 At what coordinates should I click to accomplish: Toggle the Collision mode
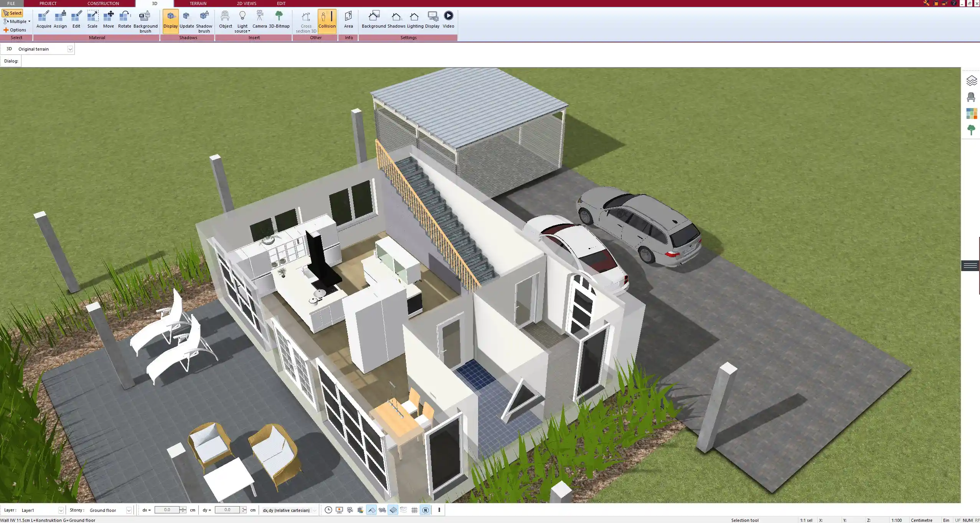point(327,21)
